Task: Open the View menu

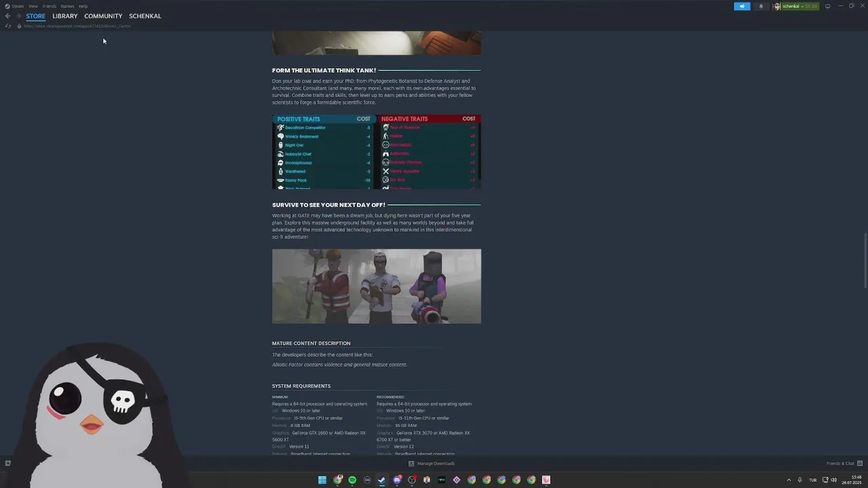Action: click(x=33, y=6)
